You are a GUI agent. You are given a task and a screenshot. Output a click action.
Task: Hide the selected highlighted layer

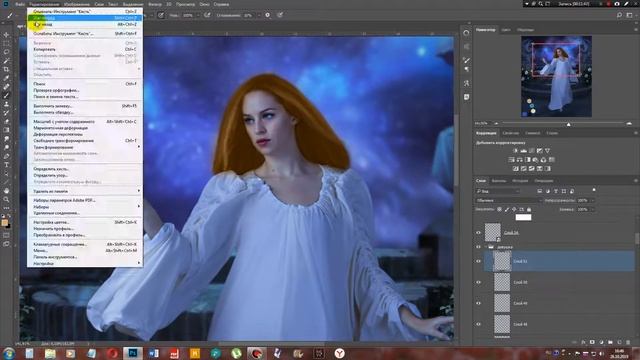coord(478,261)
